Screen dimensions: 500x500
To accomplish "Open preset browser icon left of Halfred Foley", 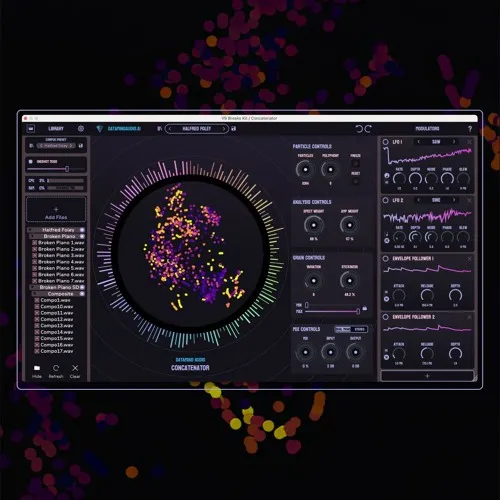I will click(159, 129).
